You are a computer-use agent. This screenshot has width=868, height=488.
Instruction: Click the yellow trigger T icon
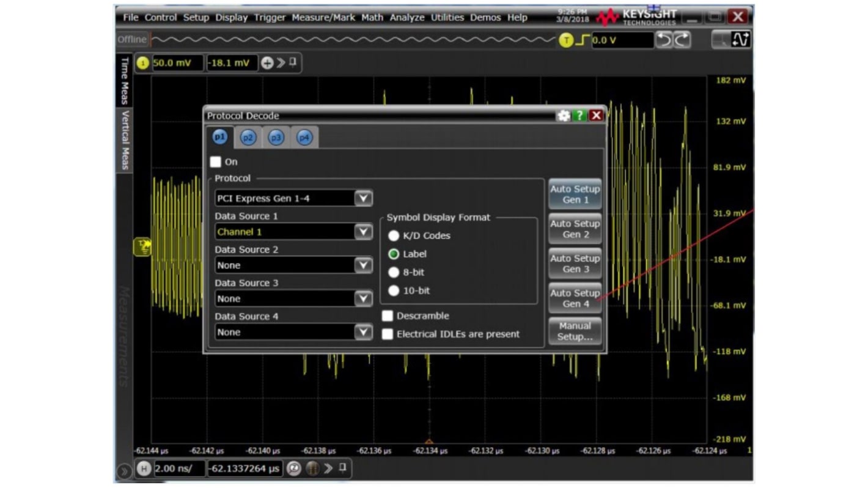(566, 40)
